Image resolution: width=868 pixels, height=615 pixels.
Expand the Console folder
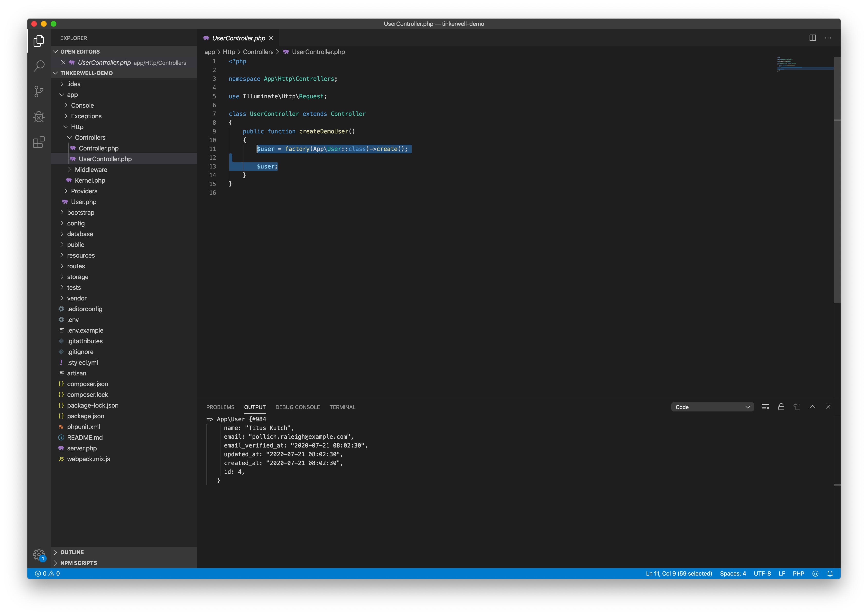123,105
